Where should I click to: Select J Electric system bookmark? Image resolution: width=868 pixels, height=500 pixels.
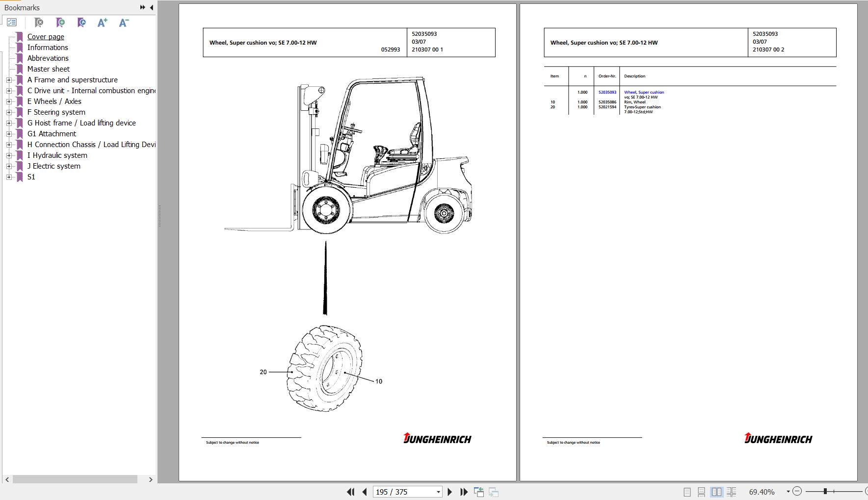point(54,166)
